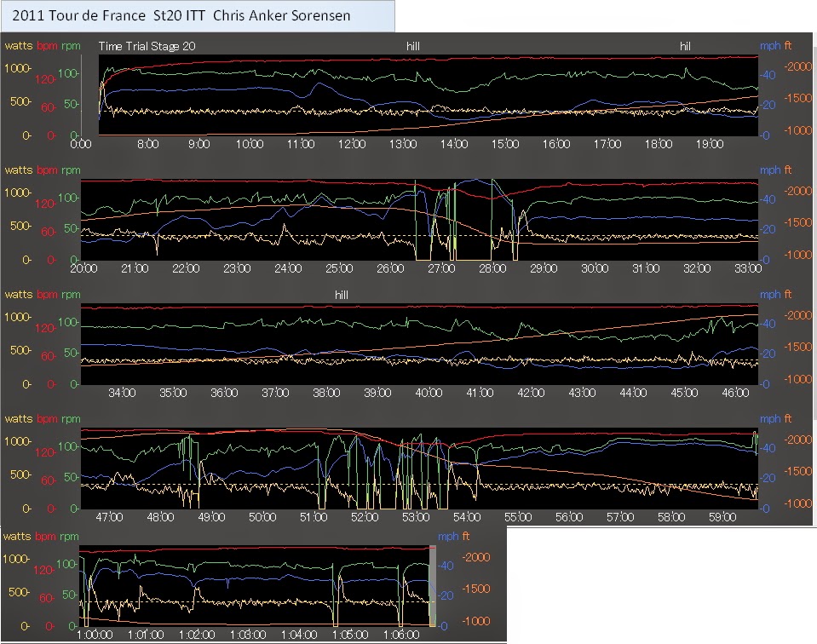The image size is (817, 644).
Task: Click the 53:00 time axis label
Action: (415, 517)
